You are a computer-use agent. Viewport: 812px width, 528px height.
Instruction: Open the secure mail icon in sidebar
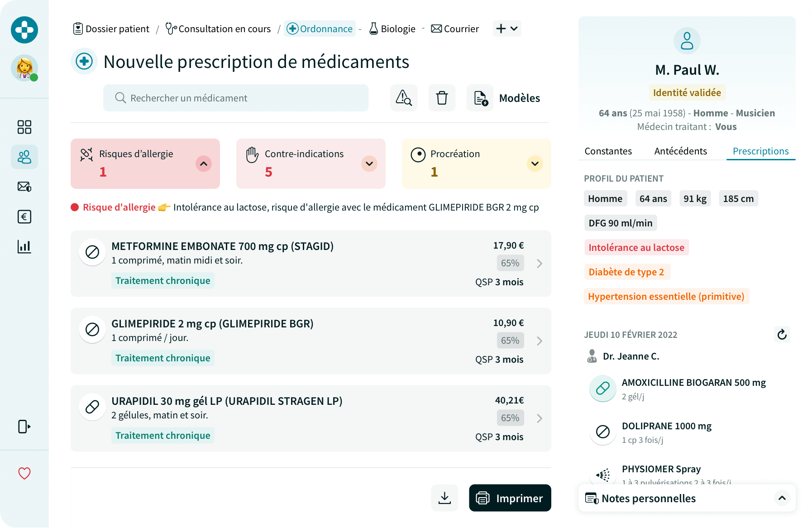[x=24, y=187]
